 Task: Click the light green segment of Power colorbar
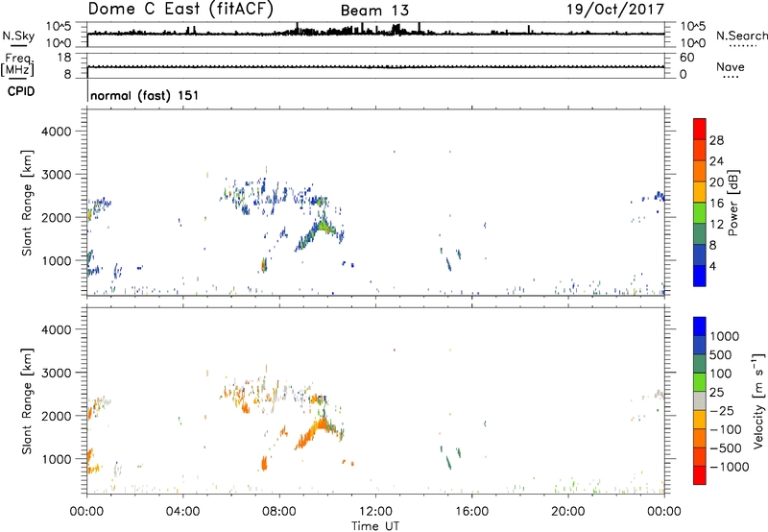point(700,213)
